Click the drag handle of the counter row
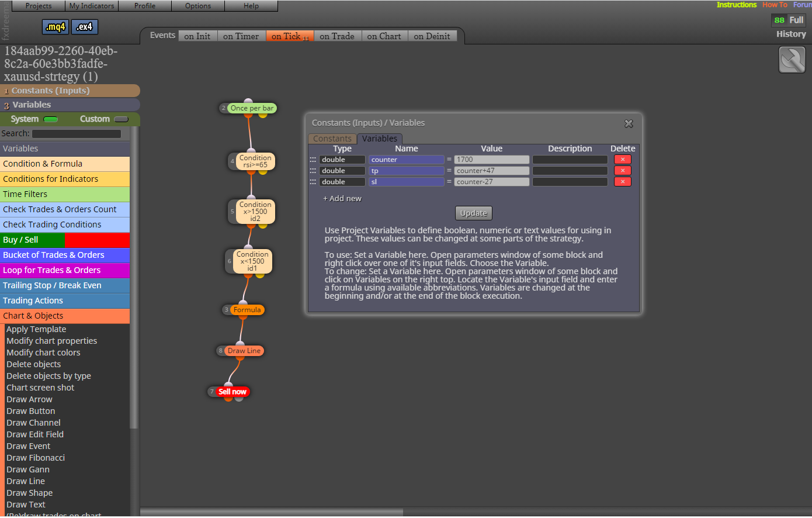 313,160
